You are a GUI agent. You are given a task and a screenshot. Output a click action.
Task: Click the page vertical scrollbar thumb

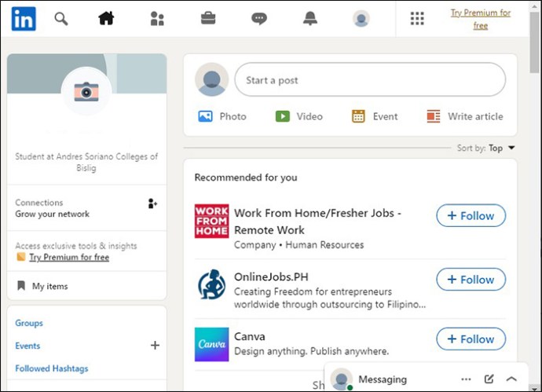(535, 42)
